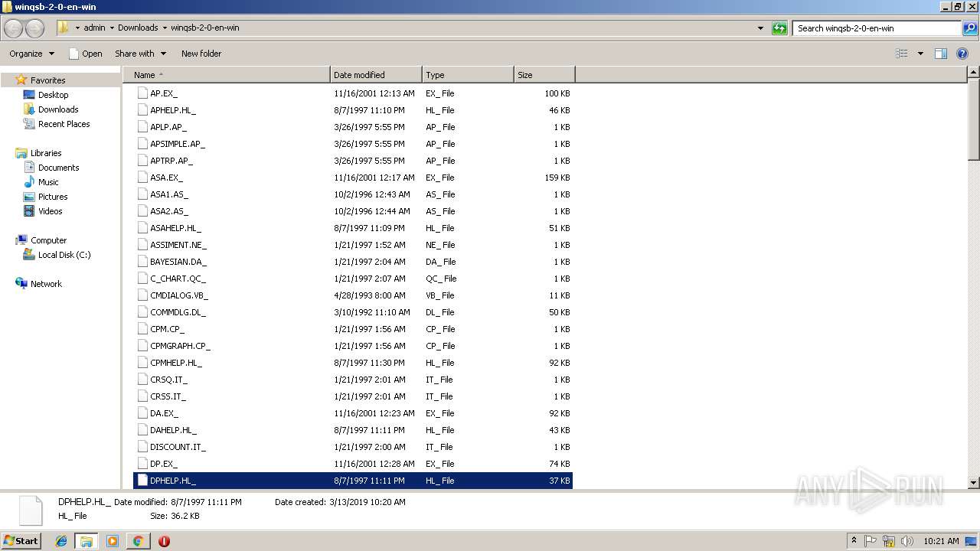The width and height of the screenshot is (980, 551).
Task: Click inside the search winqsb-2-0-en-win box
Action: pos(877,28)
